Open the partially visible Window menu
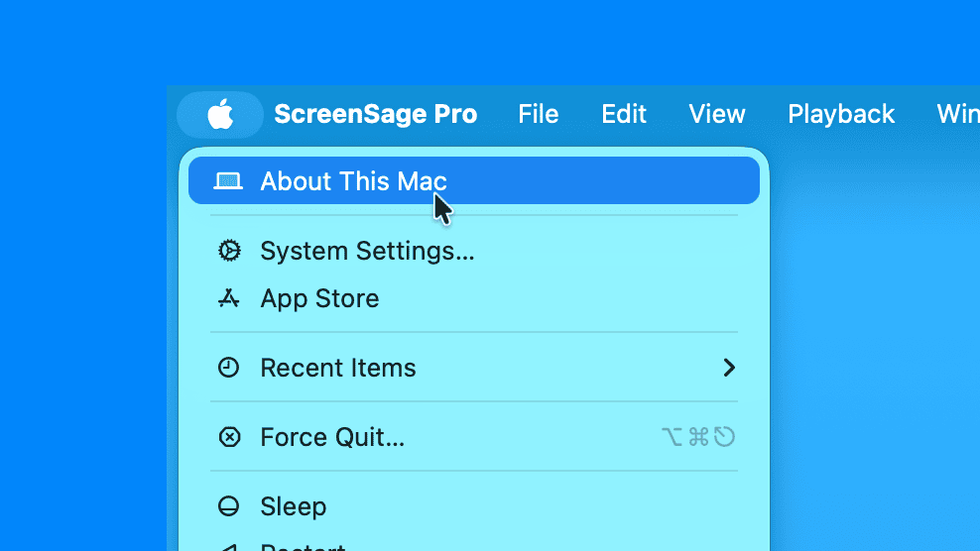980x551 pixels. point(957,115)
